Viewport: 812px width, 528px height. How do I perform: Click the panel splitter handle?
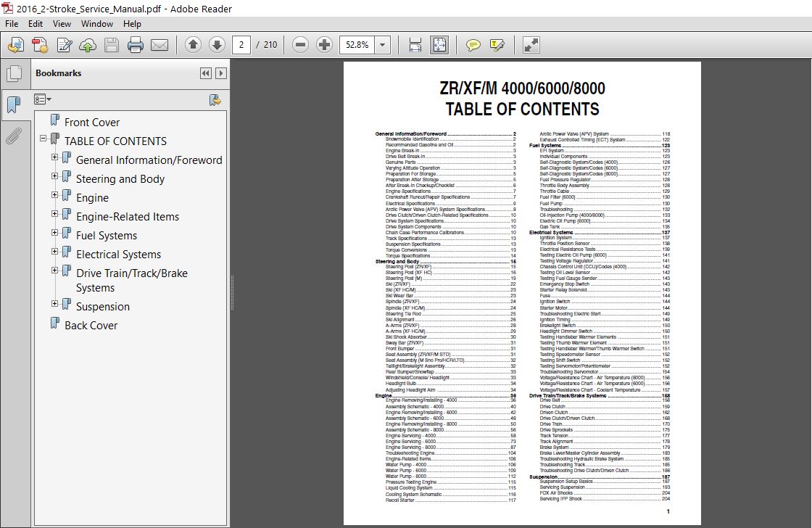pyautogui.click(x=232, y=293)
